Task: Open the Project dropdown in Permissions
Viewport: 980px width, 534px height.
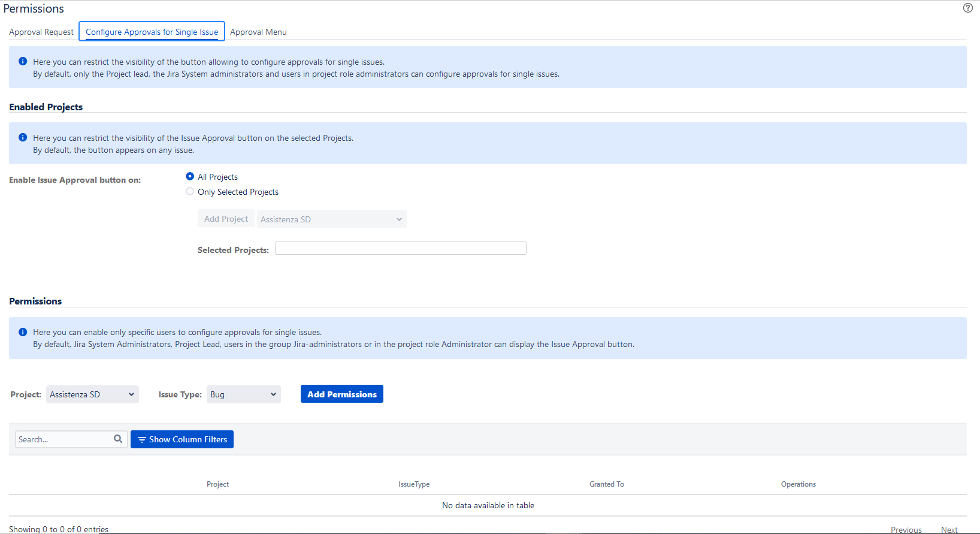Action: (x=92, y=394)
